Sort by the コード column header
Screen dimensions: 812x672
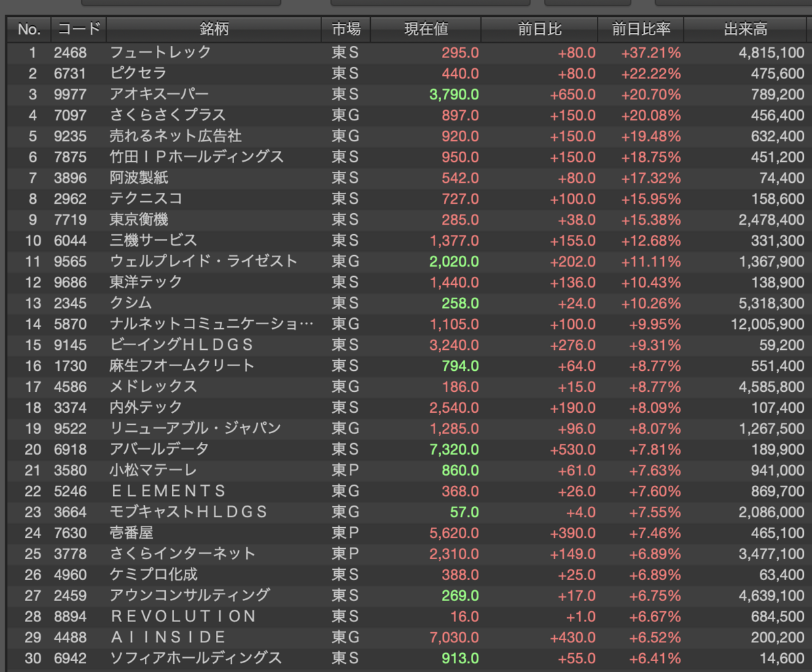[x=78, y=30]
